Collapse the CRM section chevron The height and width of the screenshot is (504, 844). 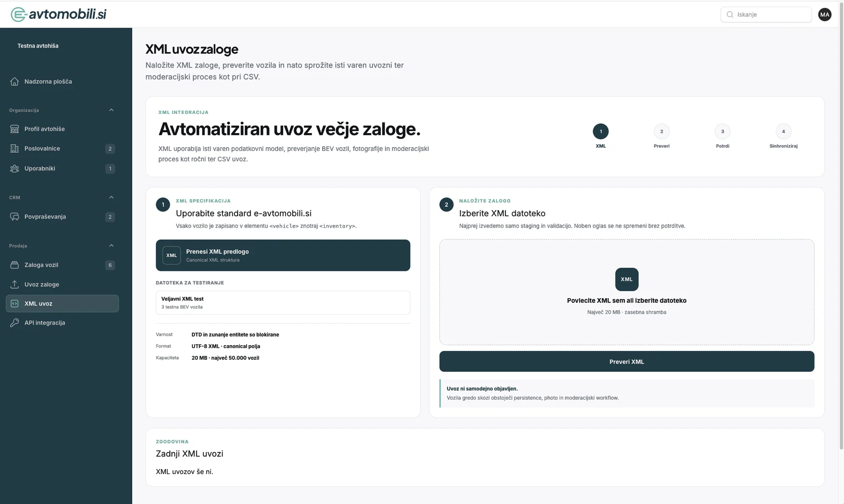pyautogui.click(x=111, y=197)
